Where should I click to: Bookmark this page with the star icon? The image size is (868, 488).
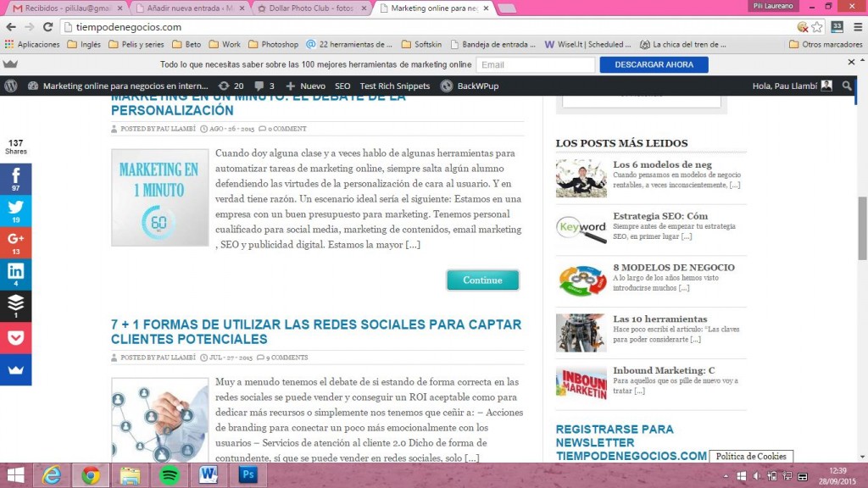(817, 27)
